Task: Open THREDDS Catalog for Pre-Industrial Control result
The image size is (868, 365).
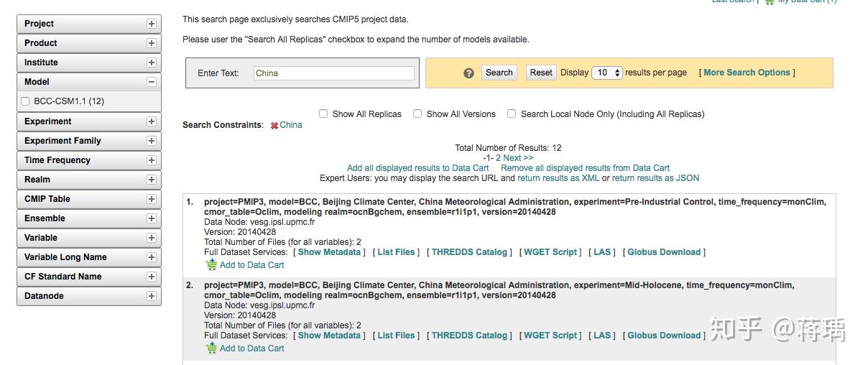Action: (469, 252)
